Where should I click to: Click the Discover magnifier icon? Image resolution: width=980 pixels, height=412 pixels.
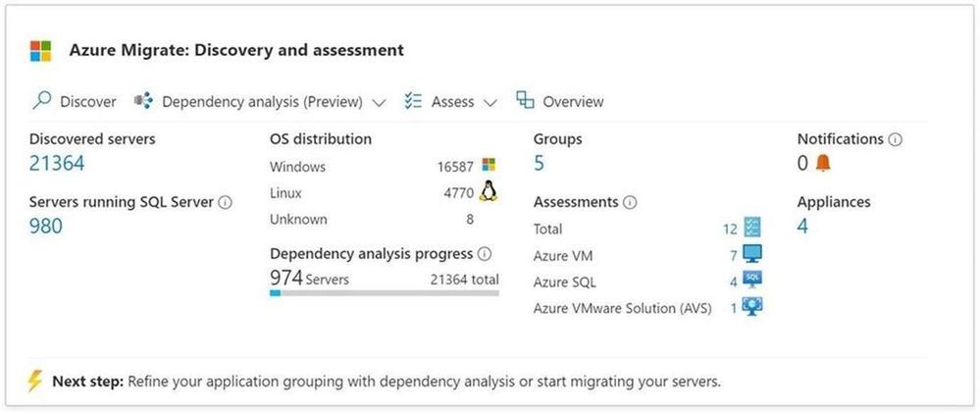41,101
